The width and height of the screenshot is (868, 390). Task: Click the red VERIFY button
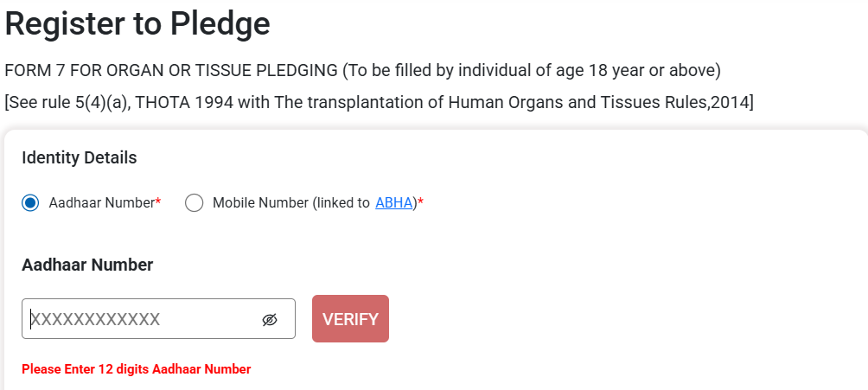(x=350, y=318)
